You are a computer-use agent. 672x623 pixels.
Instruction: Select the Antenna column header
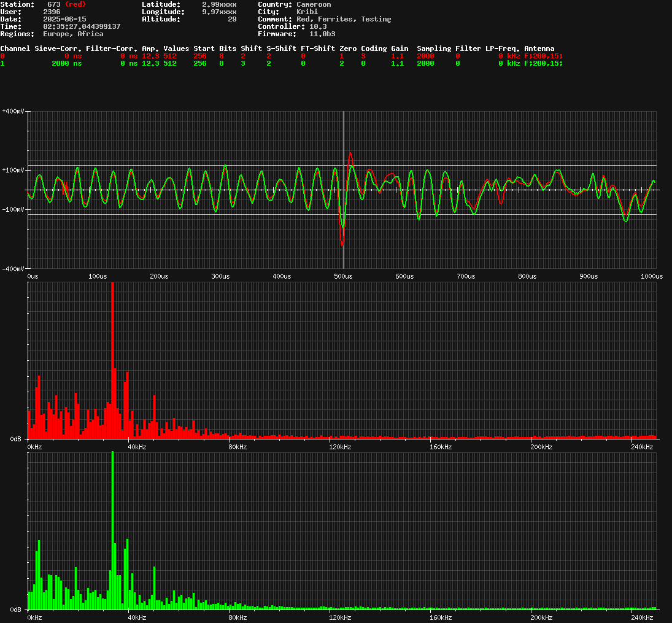(x=539, y=48)
